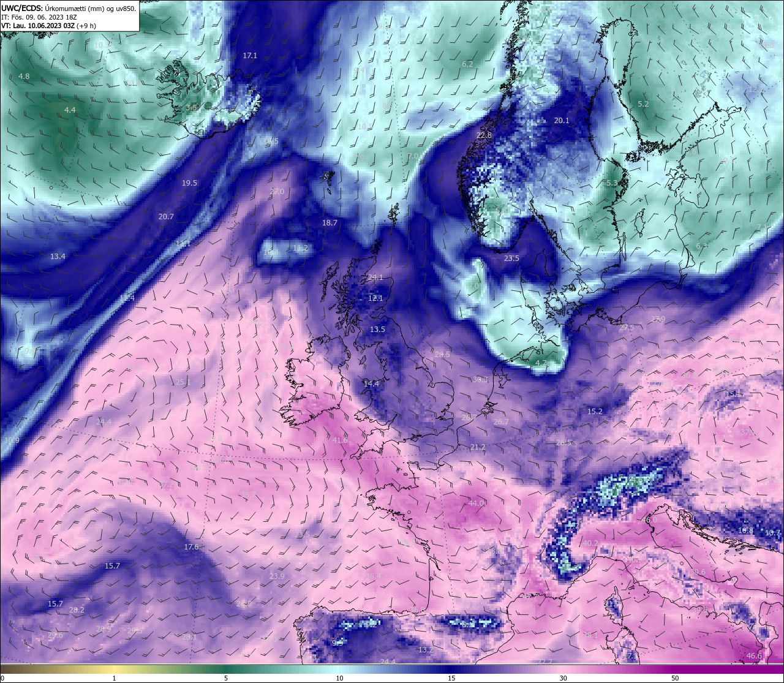This screenshot has height=683, width=784.
Task: Select the 27.9 map value
Action: 658,319
